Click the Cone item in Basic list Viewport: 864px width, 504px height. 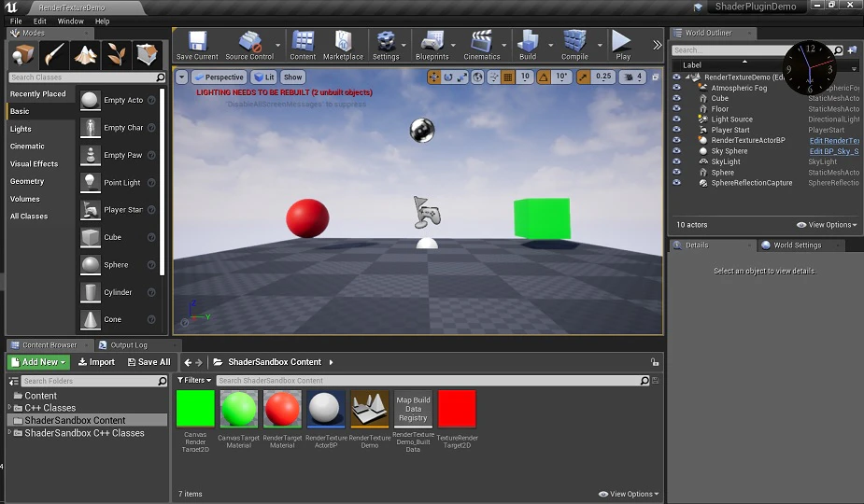coord(112,319)
